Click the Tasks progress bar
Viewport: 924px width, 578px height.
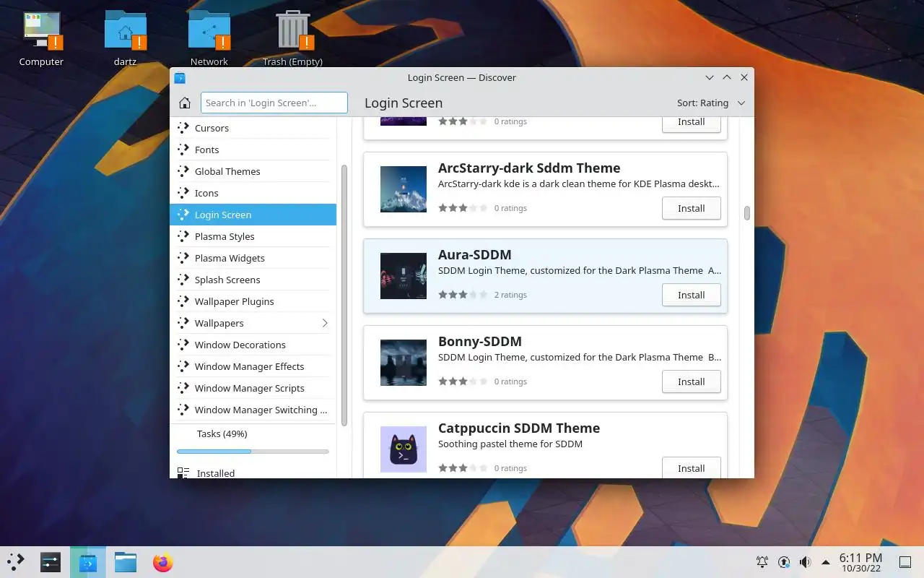point(253,452)
